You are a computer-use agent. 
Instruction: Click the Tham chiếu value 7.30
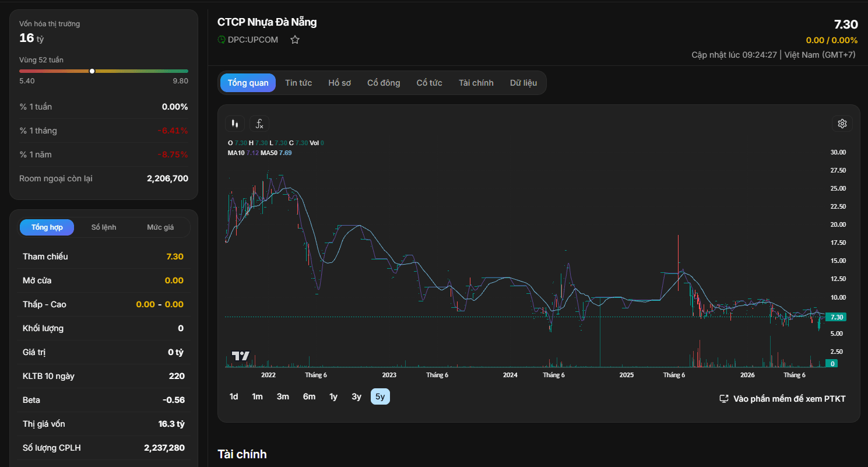pos(175,257)
